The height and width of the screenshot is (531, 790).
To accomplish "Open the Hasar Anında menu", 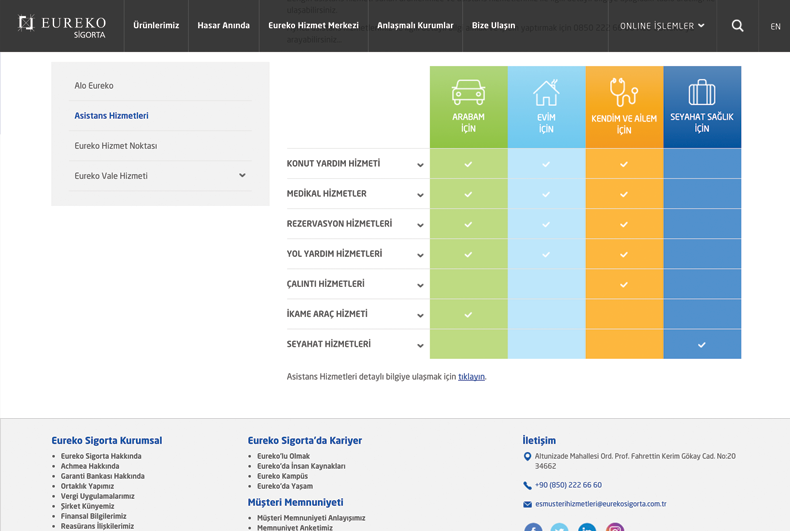I will [x=223, y=26].
